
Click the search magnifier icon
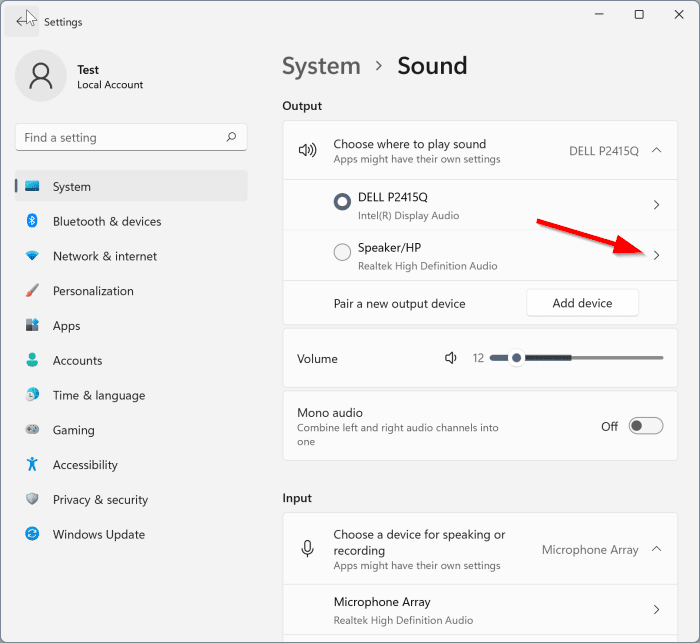click(231, 137)
